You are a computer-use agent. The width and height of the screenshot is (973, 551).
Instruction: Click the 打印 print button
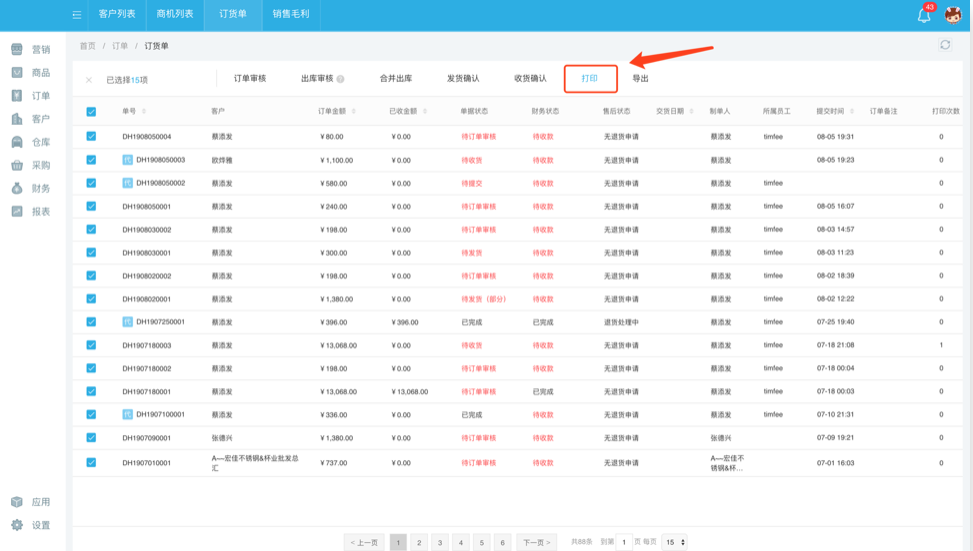coord(590,78)
